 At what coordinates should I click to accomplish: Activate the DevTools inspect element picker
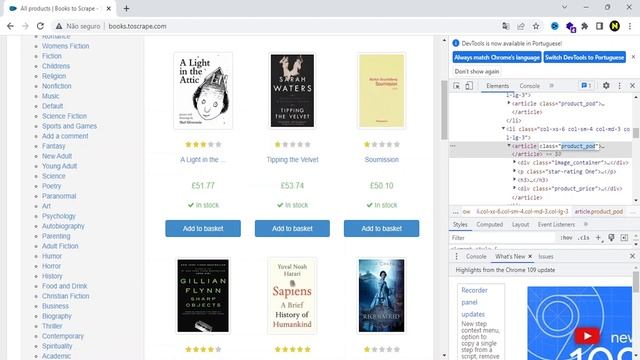tap(456, 86)
